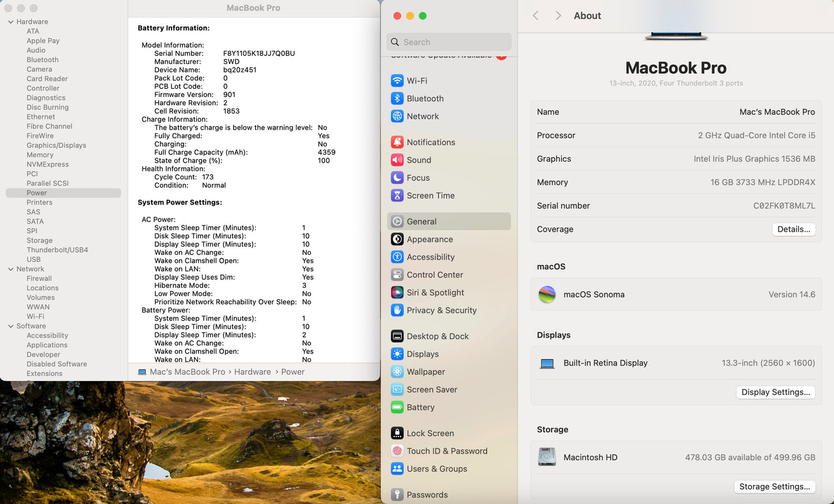Screen dimensions: 834x504
Task: Click the Battery icon in sidebar
Action: pos(397,408)
